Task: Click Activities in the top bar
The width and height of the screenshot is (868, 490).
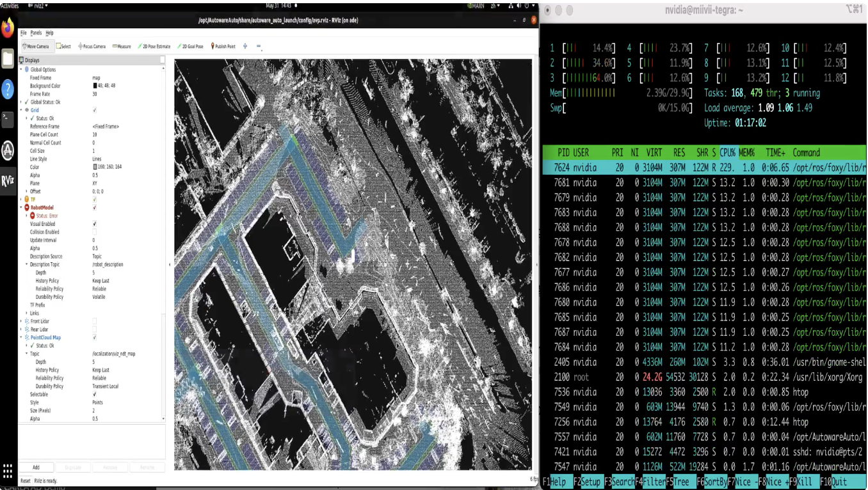Action: 10,5
